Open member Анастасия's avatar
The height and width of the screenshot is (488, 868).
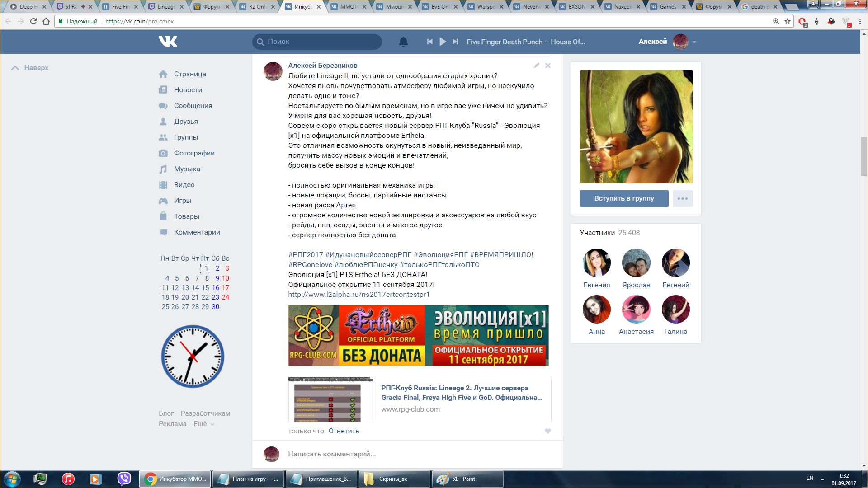(636, 310)
